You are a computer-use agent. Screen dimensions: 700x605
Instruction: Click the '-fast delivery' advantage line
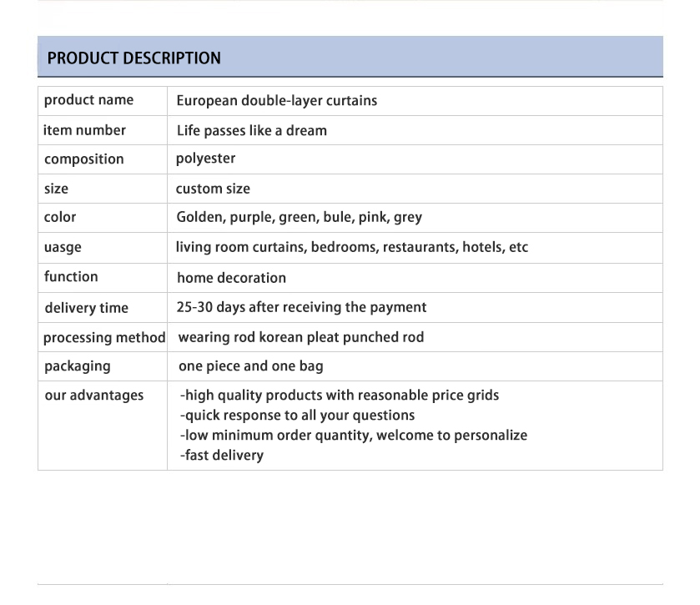pos(222,456)
